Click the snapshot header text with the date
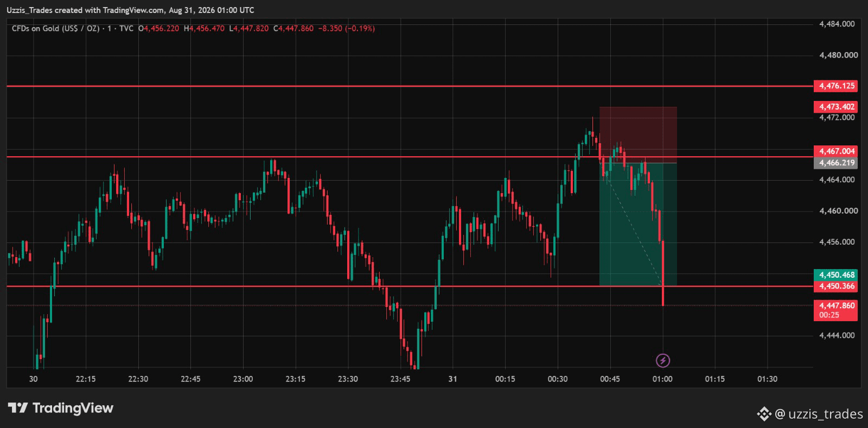Image resolution: width=868 pixels, height=428 pixels. tap(130, 10)
